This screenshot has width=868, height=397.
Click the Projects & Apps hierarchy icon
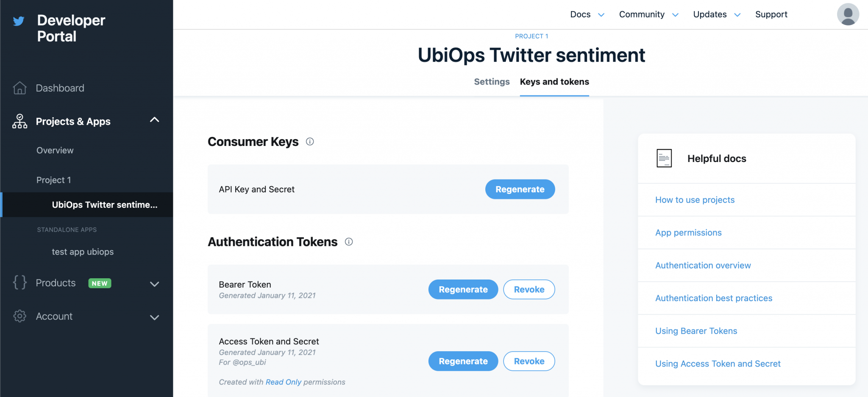pyautogui.click(x=19, y=121)
